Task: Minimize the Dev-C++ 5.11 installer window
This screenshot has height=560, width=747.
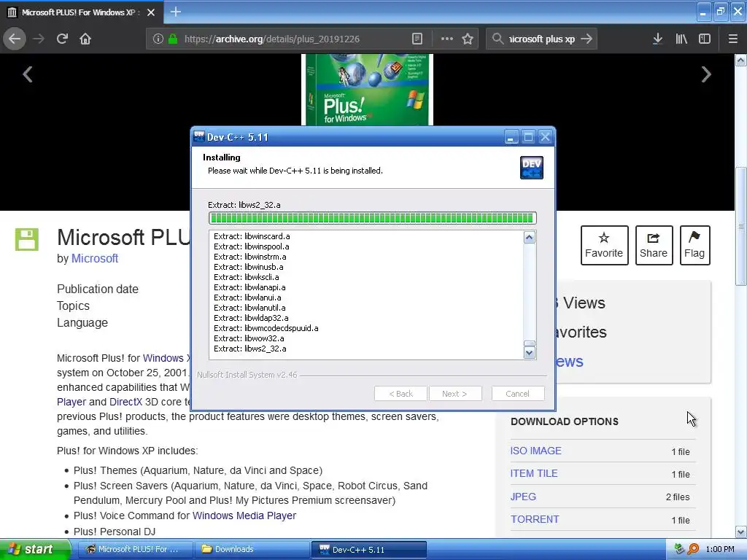Action: pyautogui.click(x=511, y=138)
